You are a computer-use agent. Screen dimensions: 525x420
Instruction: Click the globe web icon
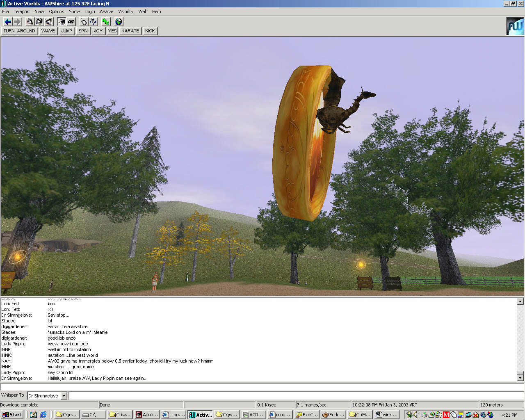tap(119, 22)
